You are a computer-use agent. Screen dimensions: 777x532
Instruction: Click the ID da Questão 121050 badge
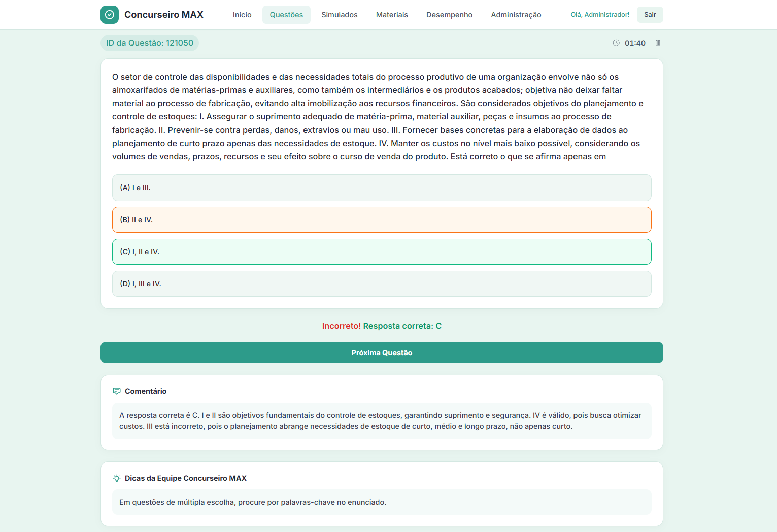click(150, 43)
